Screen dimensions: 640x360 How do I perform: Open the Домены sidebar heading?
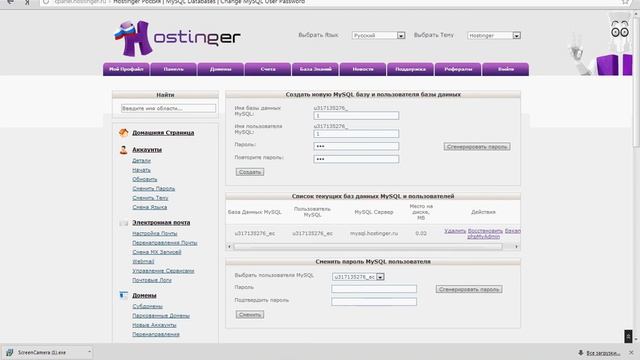(144, 296)
